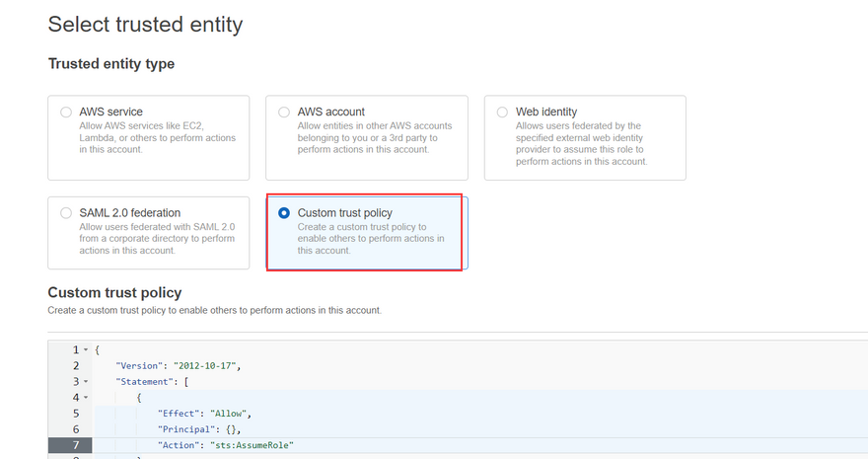Click the AWS service card title

pyautogui.click(x=110, y=112)
